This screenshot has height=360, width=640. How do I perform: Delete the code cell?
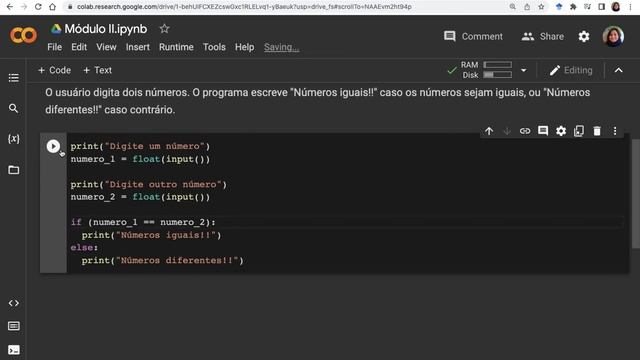[x=597, y=131]
